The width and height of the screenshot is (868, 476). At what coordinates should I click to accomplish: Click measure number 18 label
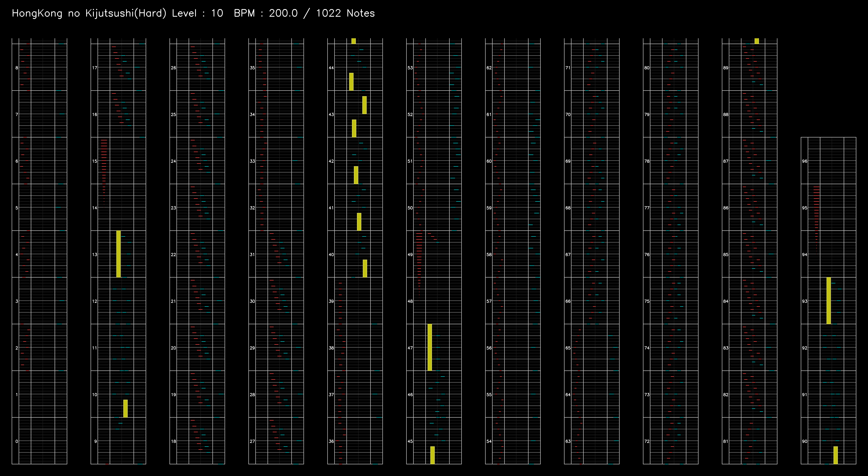(x=174, y=441)
